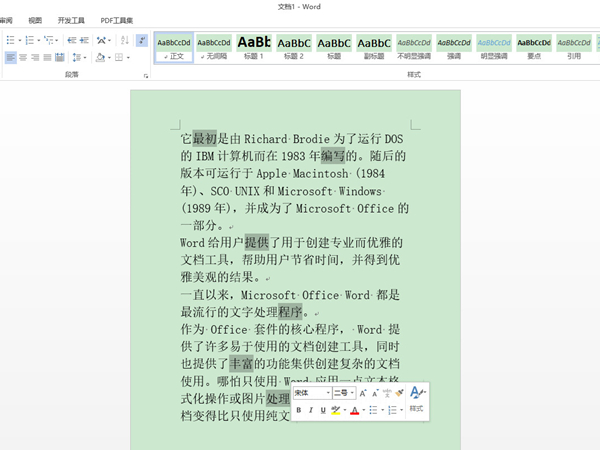Screen dimensions: 600x450
Task: Toggle Italic in the floating mini toolbar
Action: (310, 410)
